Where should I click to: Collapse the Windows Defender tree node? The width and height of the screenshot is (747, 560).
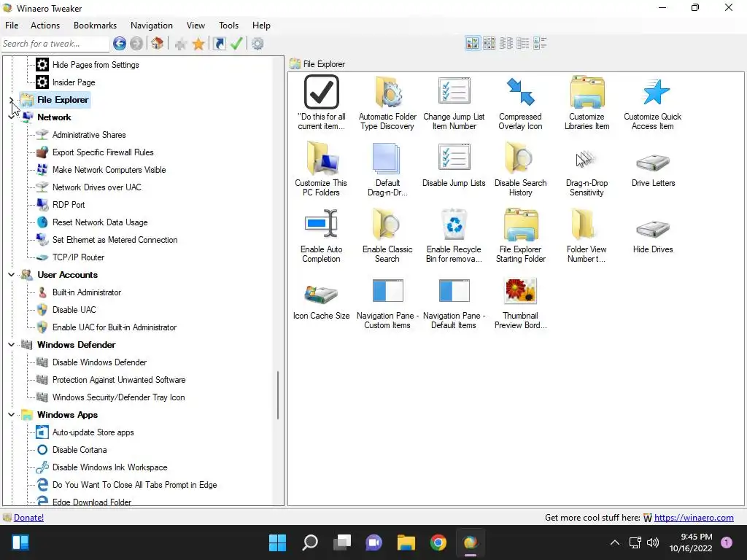coord(11,345)
